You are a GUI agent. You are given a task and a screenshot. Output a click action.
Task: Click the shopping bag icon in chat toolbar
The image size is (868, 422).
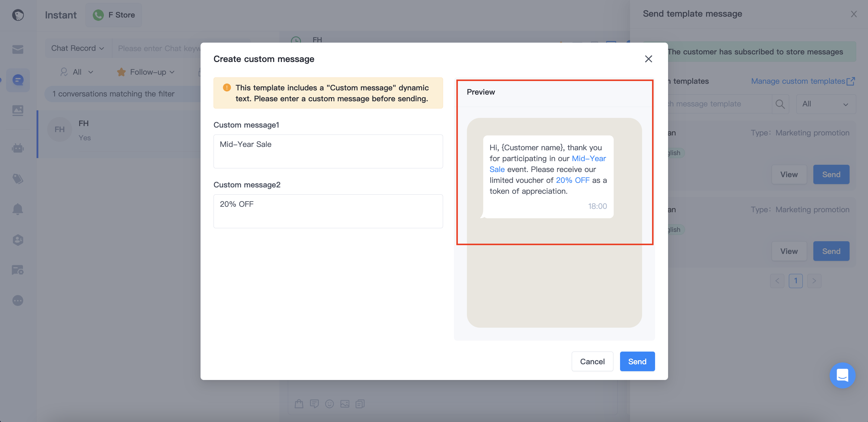299,404
